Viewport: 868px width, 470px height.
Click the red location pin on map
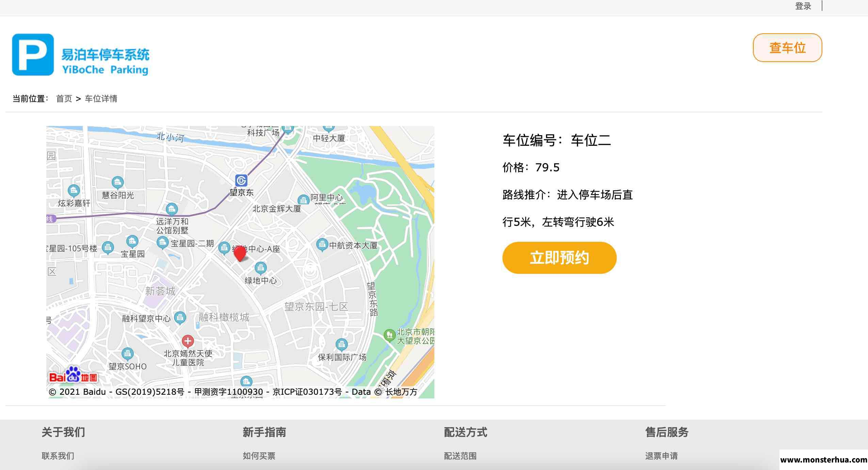pos(240,253)
